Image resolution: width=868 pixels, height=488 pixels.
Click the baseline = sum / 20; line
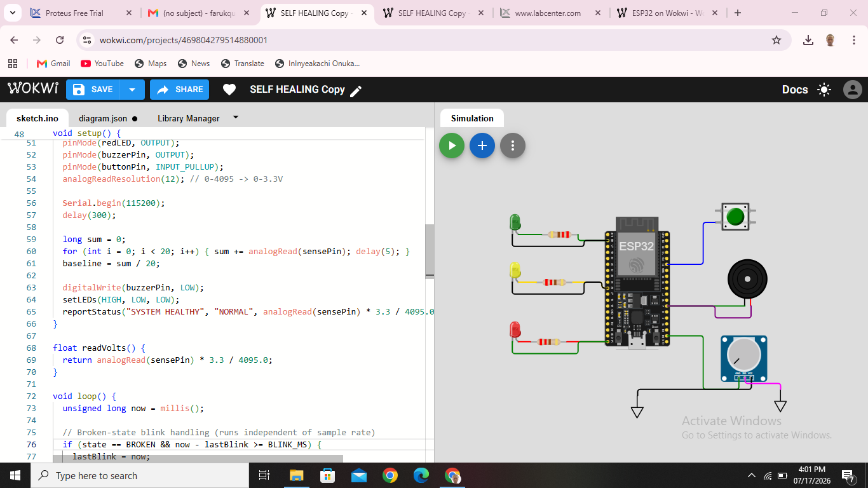coord(111,263)
